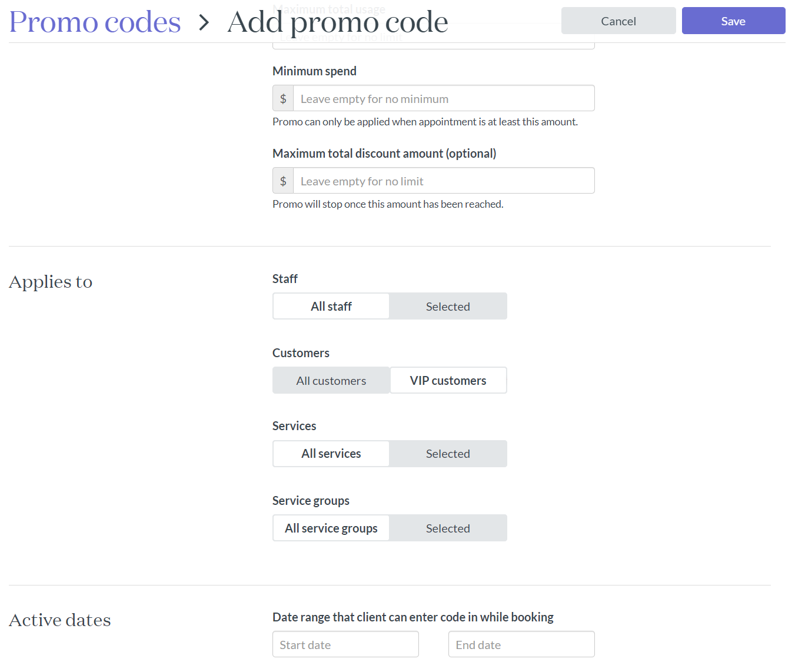Click the breadcrumb chevron separator
The image size is (805, 672).
(204, 23)
